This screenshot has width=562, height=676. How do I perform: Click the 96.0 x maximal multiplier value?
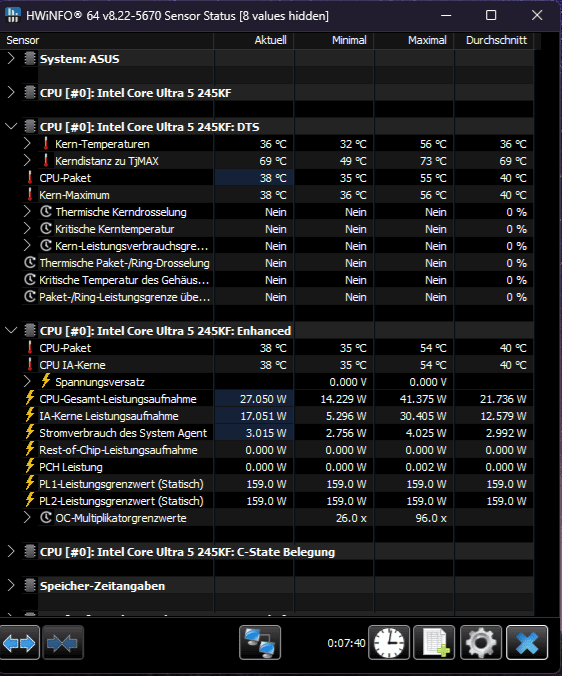click(x=431, y=518)
